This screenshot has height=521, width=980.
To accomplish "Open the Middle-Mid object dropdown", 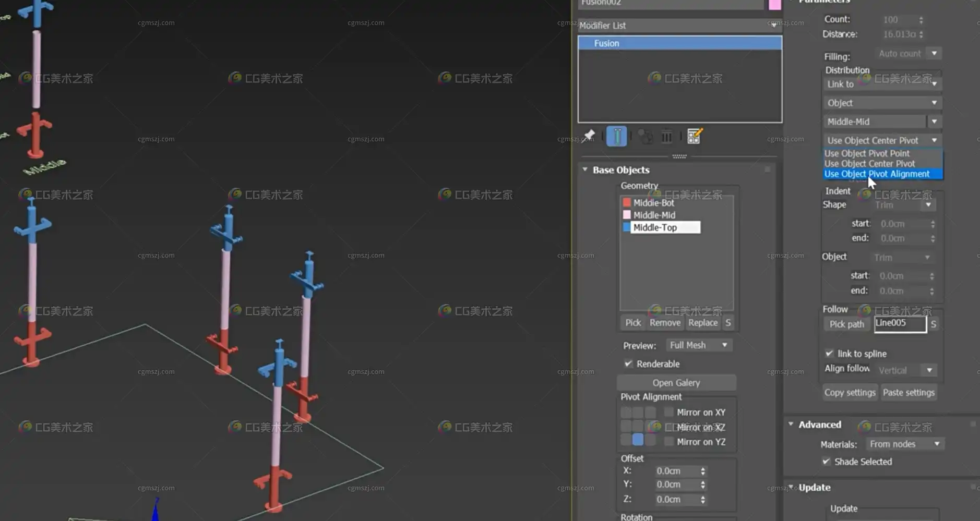I will 934,122.
